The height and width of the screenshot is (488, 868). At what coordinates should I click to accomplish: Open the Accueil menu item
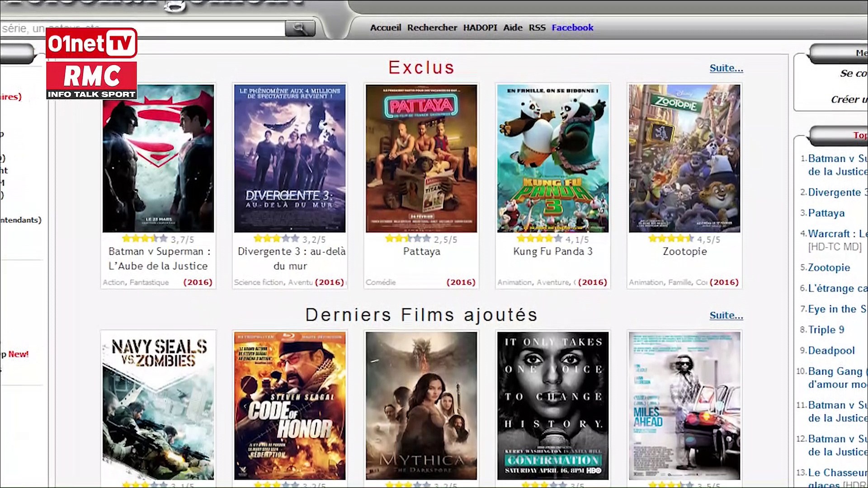coord(386,28)
